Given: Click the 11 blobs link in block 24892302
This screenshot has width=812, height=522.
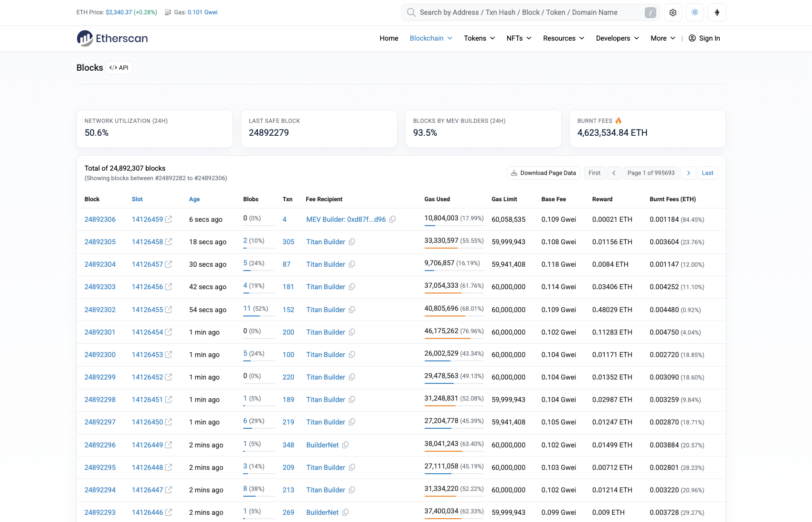Looking at the screenshot, I should click(247, 309).
